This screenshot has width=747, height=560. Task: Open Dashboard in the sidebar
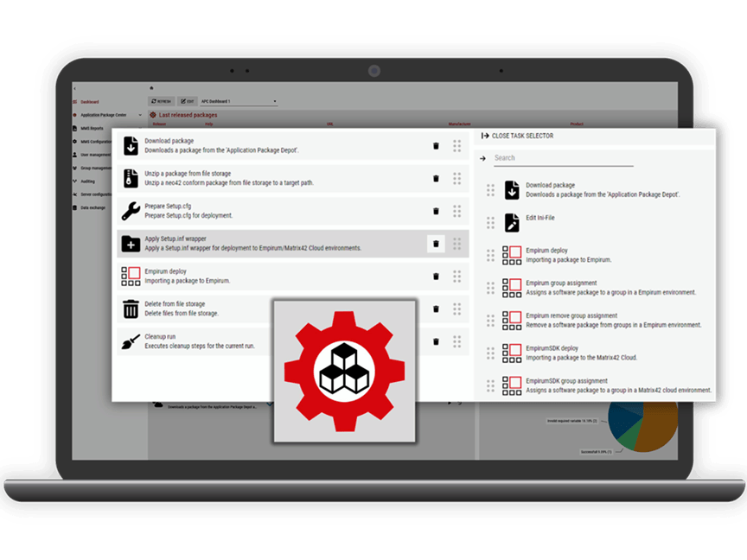90,102
